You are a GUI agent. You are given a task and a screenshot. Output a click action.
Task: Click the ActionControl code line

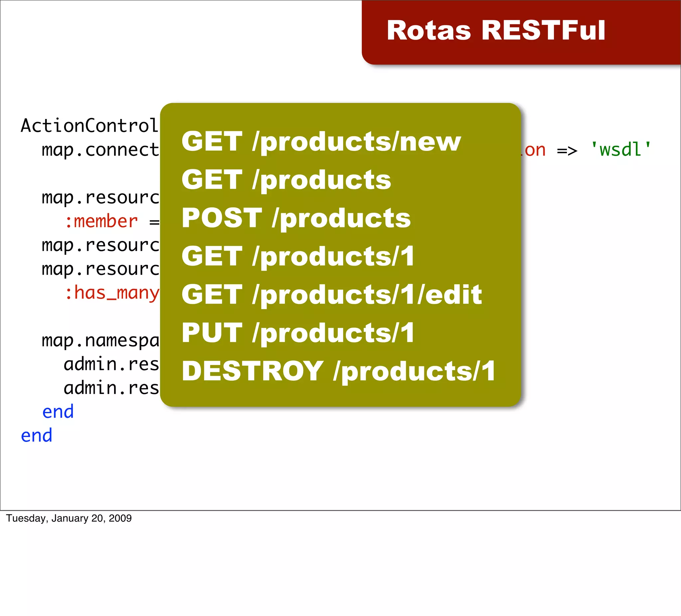89,126
